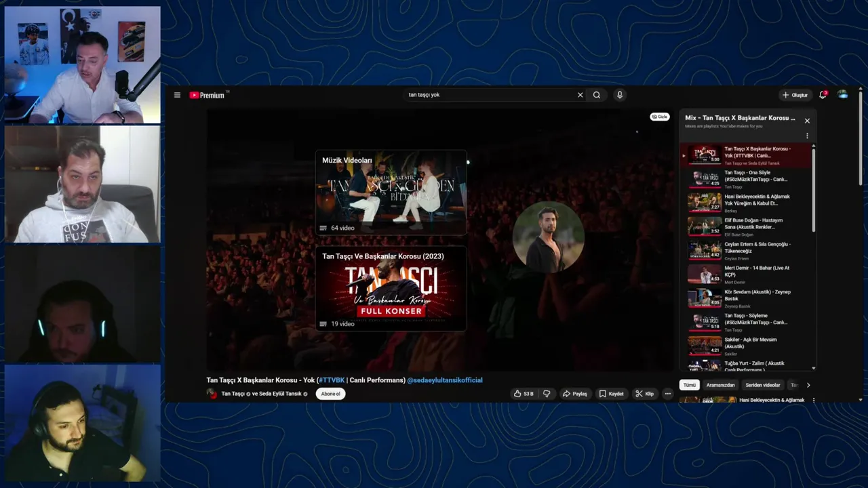Screen dimensions: 868x488
Task: Open the Müzik Videoları 64 video playlist card
Action: click(x=391, y=192)
